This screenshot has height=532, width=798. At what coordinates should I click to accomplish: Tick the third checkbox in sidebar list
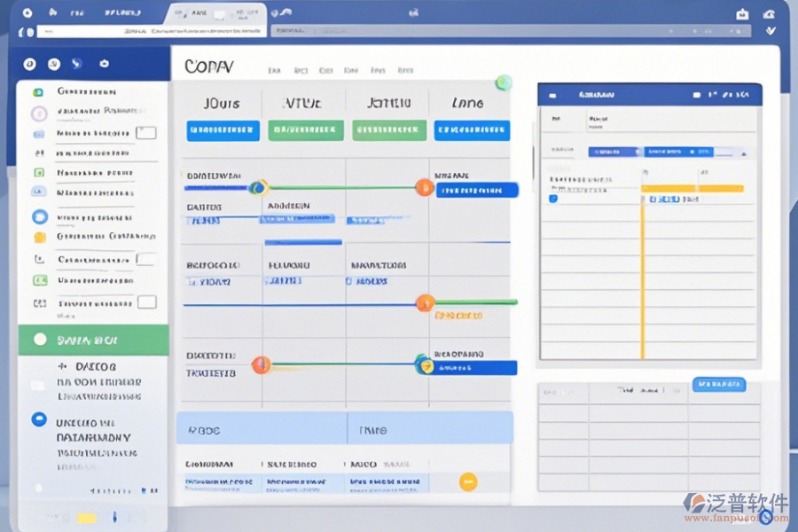pos(147,301)
